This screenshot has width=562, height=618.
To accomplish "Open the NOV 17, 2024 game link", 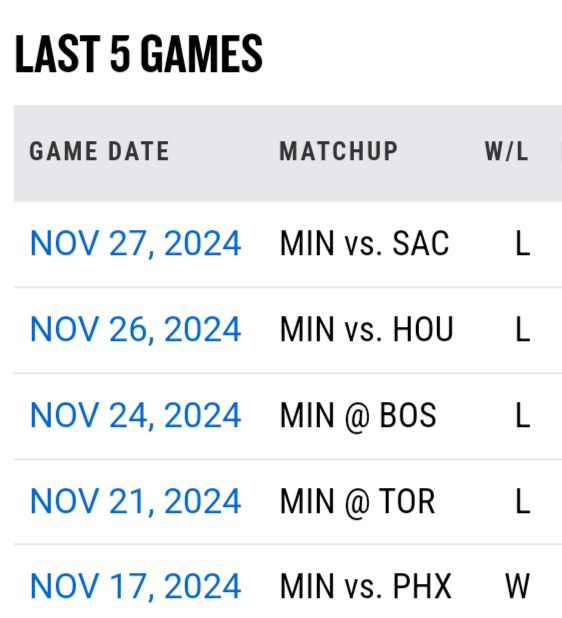I will (x=135, y=586).
